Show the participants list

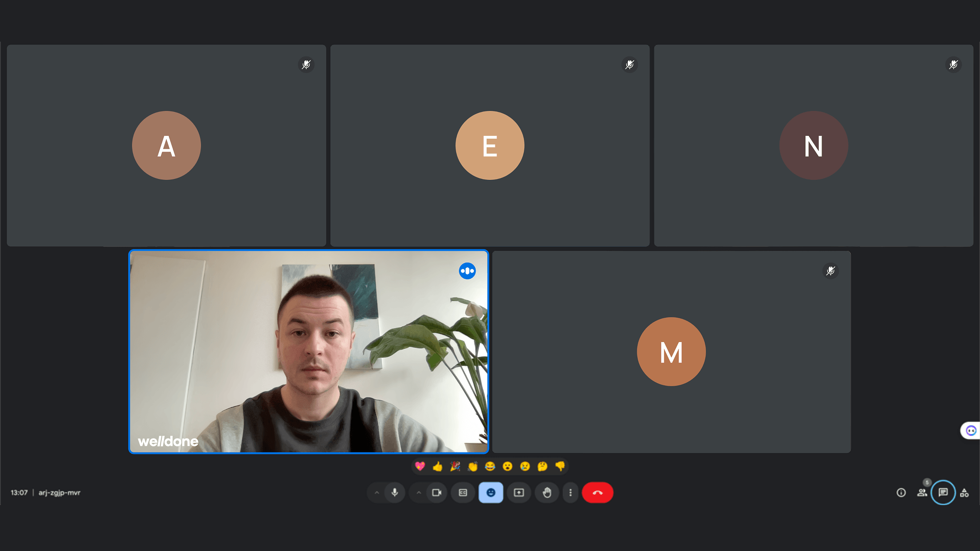coord(922,493)
